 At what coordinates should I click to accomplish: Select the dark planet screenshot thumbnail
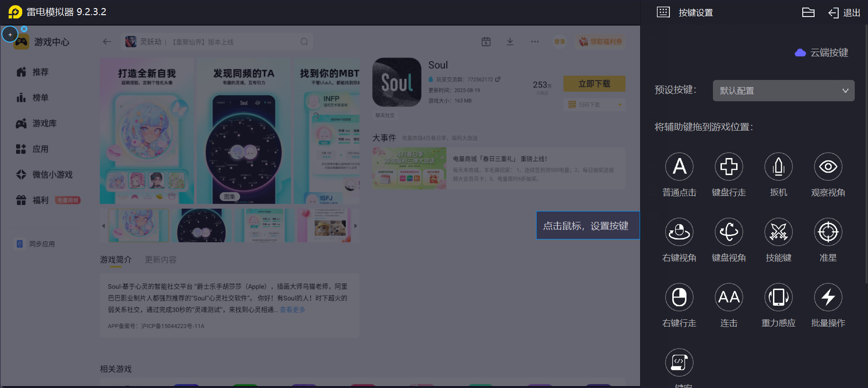[x=201, y=226]
